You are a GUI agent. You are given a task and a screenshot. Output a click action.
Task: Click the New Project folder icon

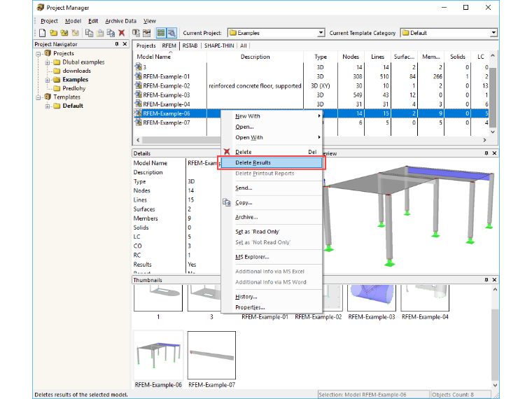click(53, 33)
